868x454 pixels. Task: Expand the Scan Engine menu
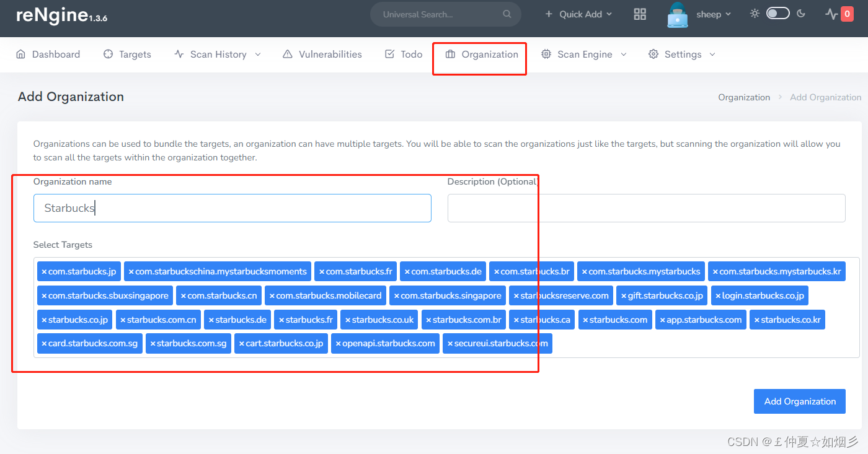coord(584,55)
